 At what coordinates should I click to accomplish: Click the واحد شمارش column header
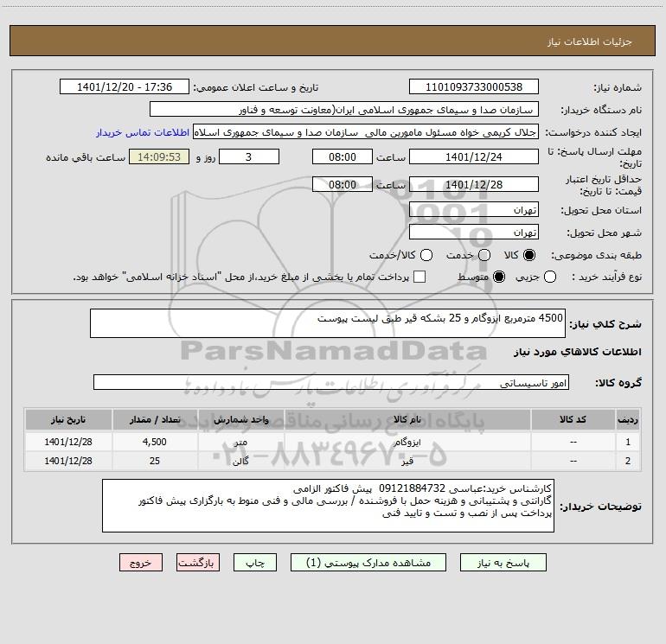(240, 420)
